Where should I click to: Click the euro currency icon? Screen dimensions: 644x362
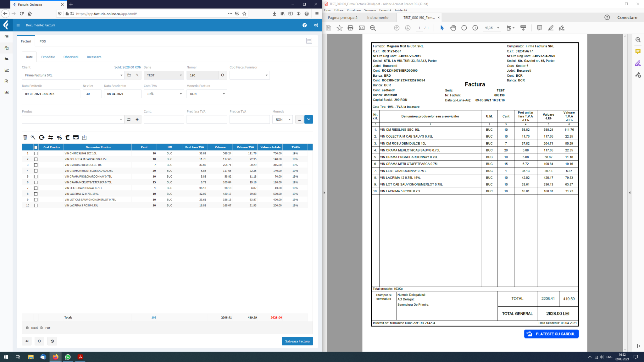tap(67, 137)
